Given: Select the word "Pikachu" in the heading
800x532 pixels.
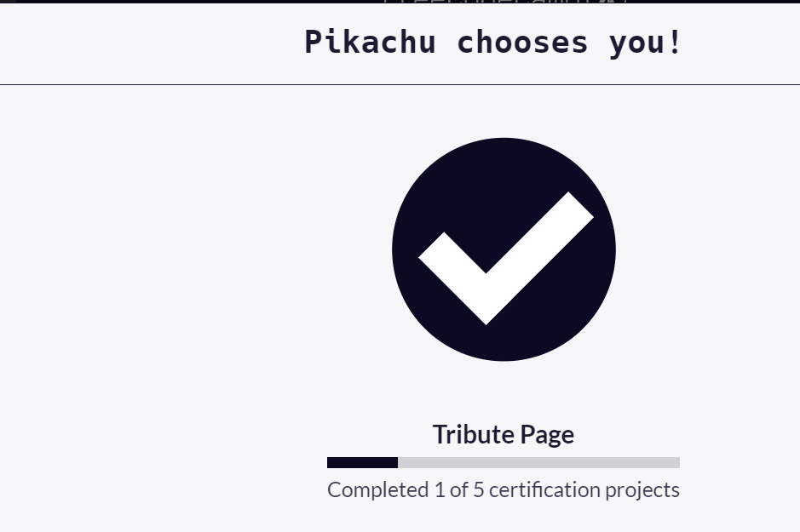Looking at the screenshot, I should coord(370,42).
